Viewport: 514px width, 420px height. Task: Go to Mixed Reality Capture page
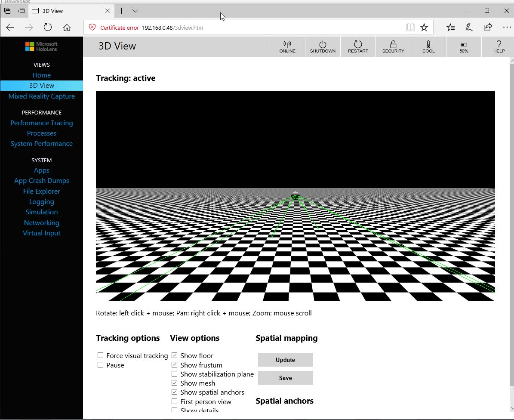42,96
